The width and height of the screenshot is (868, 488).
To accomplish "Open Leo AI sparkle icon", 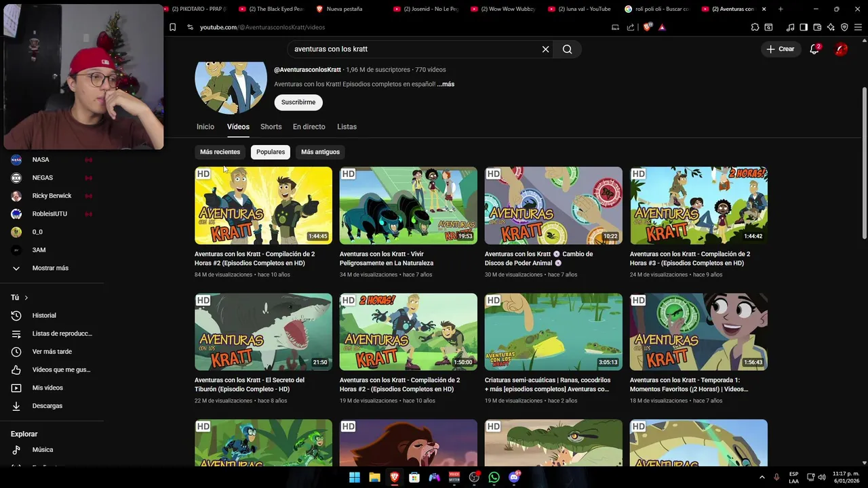I will click(831, 27).
